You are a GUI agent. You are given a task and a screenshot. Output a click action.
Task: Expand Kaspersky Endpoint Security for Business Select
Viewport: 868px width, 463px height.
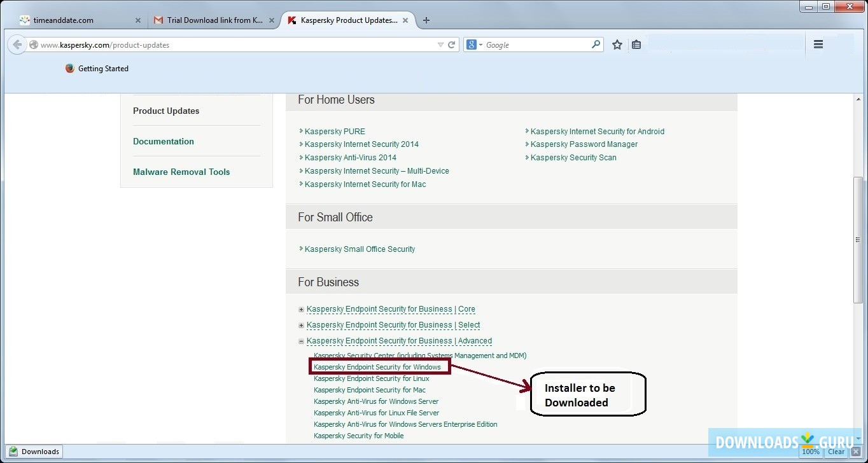[x=302, y=326]
